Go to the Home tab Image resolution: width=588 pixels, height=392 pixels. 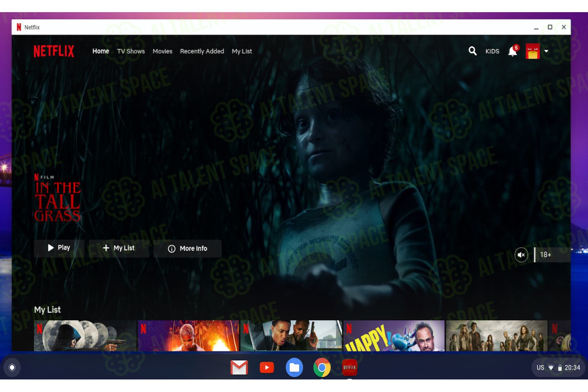coord(101,51)
